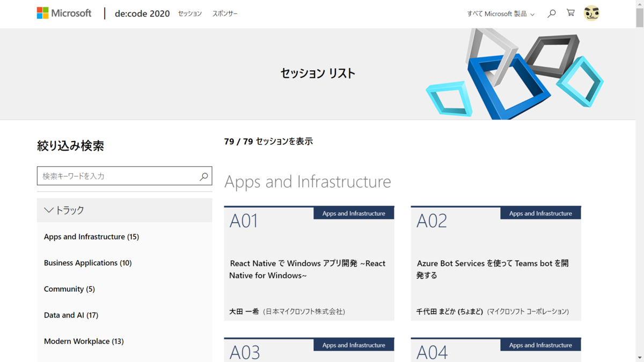The height and width of the screenshot is (362, 644).
Task: Click the A02 session number
Action: (x=431, y=221)
